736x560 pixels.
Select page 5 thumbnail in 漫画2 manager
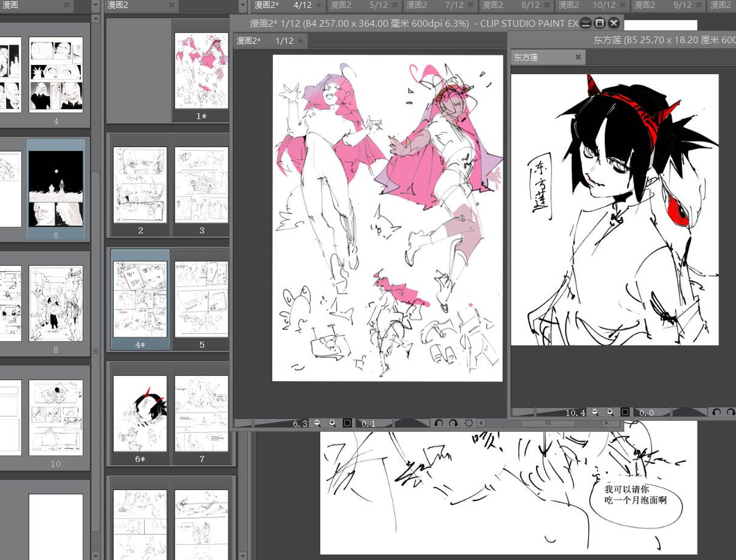201,299
